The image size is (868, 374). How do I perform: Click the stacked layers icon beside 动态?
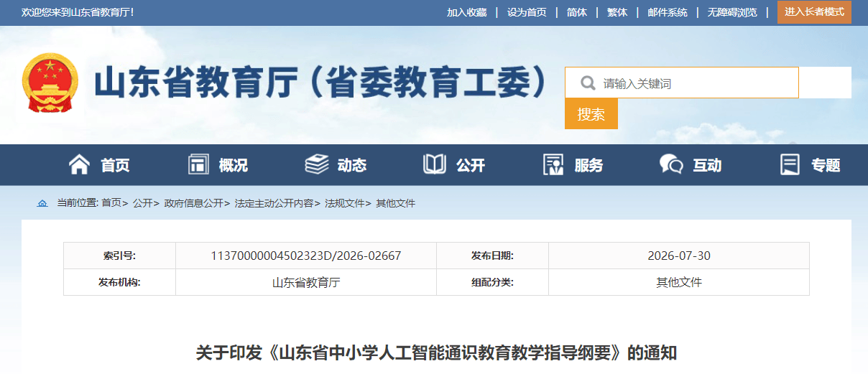(x=317, y=165)
